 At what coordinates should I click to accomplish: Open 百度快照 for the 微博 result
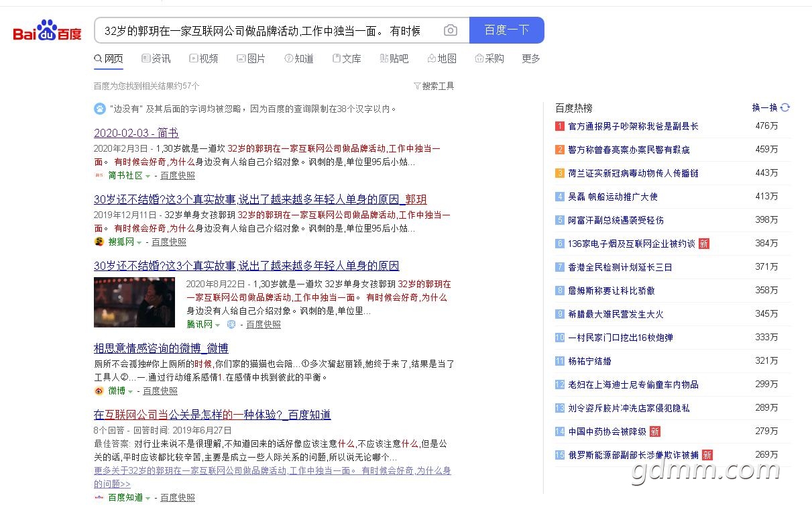tap(160, 391)
